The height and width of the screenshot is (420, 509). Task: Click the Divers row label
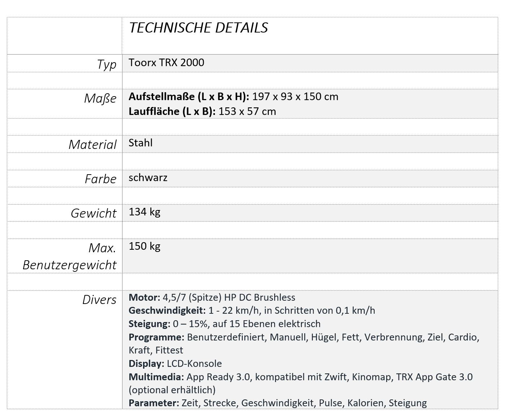[99, 300]
